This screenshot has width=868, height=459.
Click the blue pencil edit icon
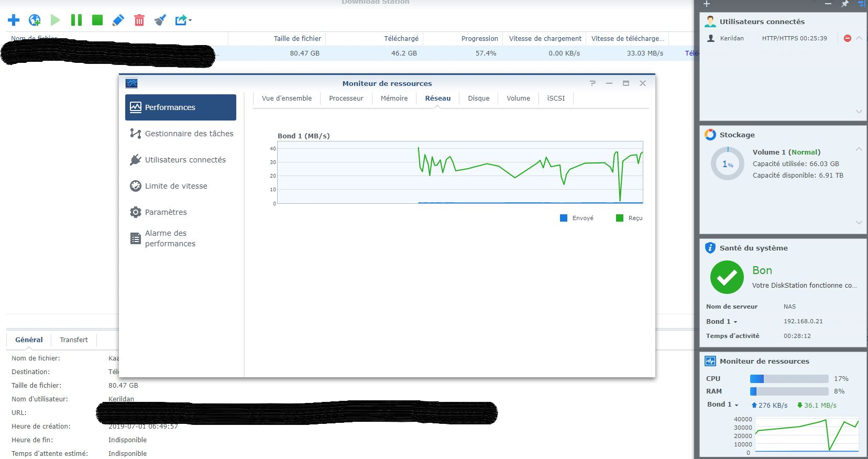click(118, 20)
